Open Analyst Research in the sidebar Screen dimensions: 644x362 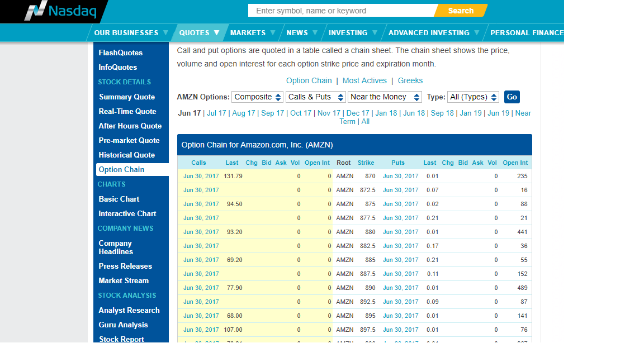(129, 310)
